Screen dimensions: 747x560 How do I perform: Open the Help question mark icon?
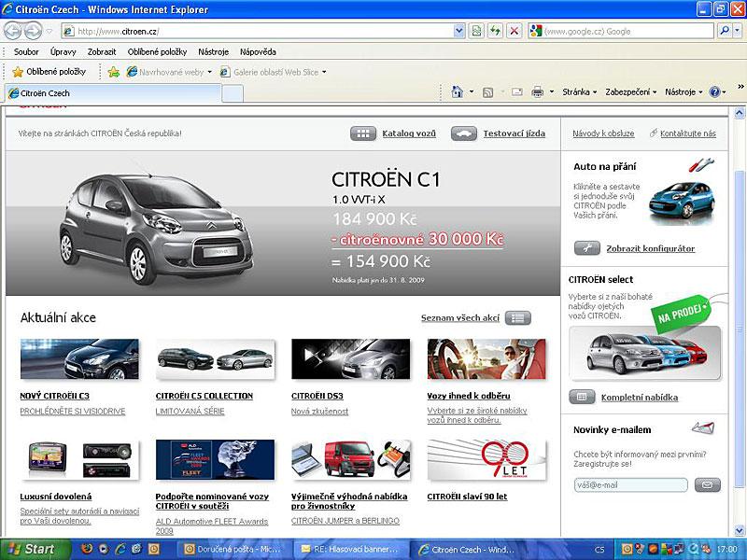tap(714, 91)
